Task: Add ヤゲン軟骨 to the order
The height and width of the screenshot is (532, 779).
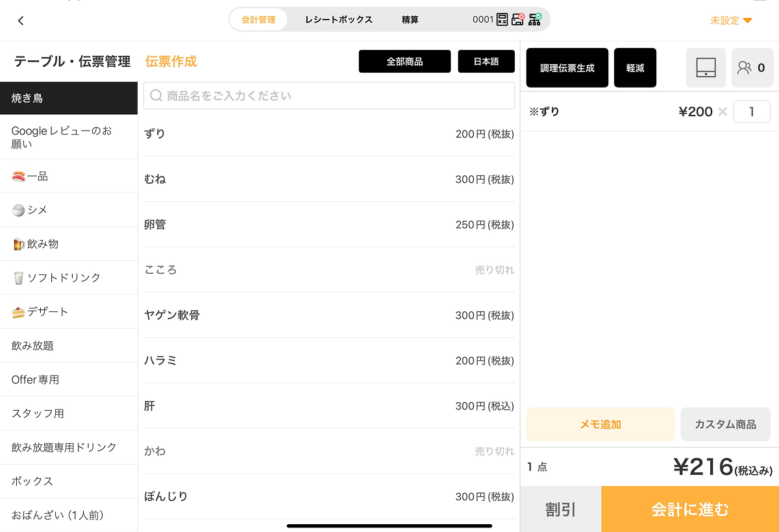Action: pyautogui.click(x=329, y=315)
